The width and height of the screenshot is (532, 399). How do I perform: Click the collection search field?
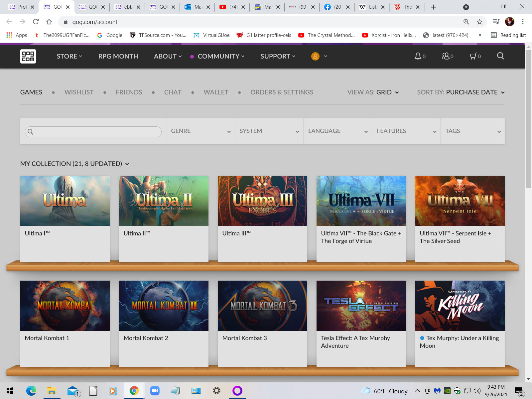93,132
